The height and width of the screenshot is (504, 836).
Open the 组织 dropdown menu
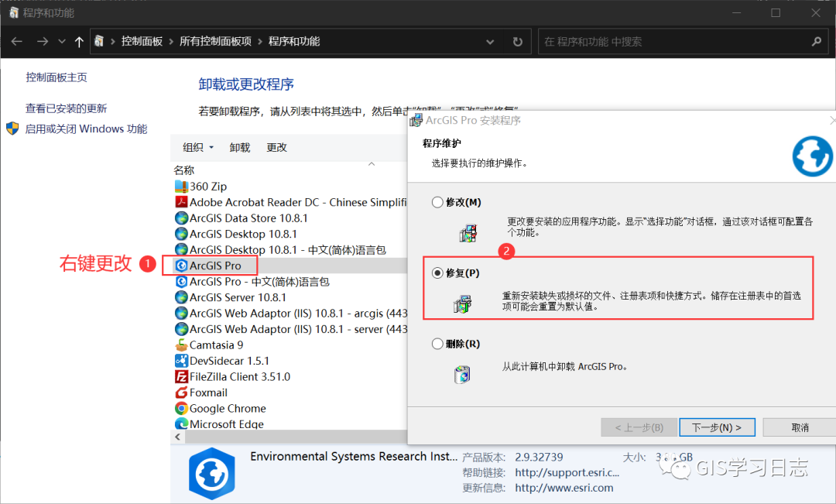pos(198,148)
